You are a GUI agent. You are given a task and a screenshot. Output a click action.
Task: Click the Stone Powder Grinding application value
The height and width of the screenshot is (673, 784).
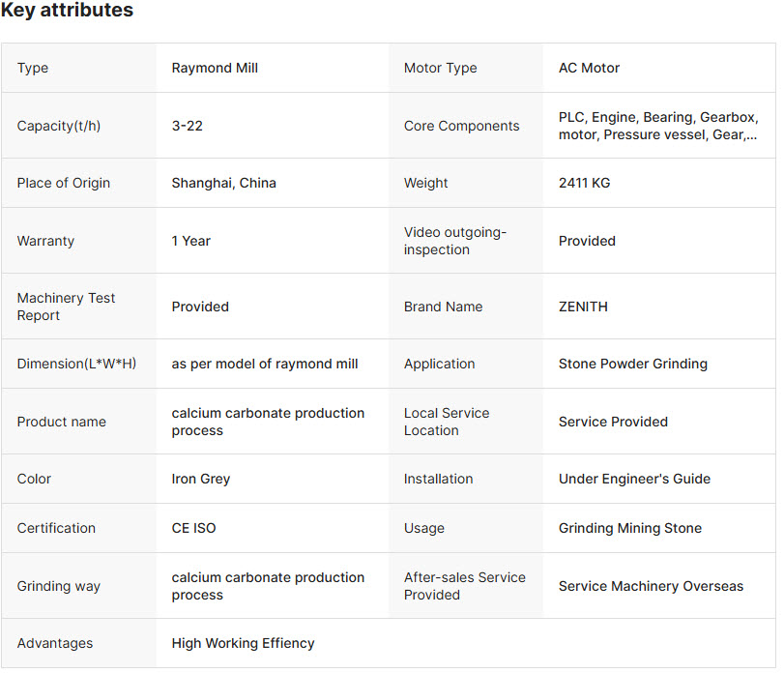(x=632, y=364)
